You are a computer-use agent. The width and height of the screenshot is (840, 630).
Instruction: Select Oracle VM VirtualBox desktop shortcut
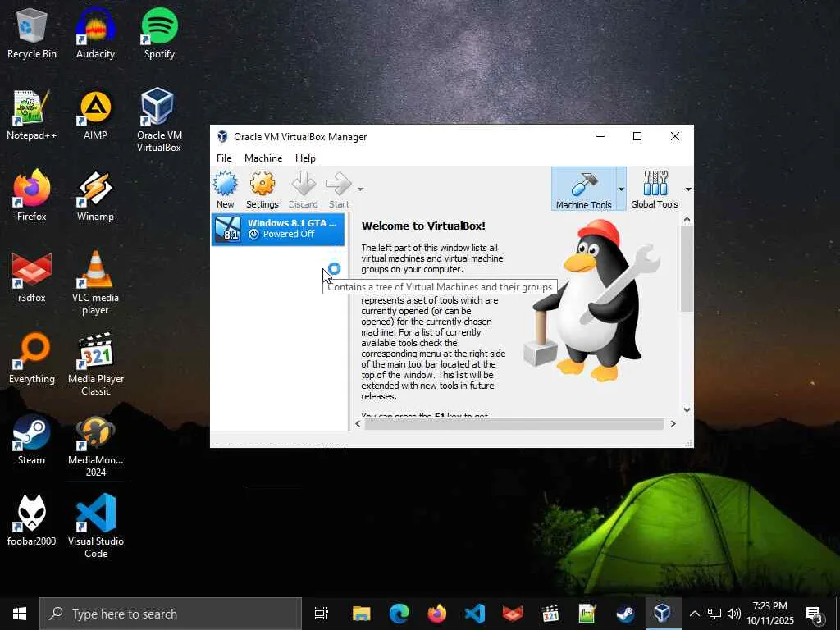tap(159, 120)
